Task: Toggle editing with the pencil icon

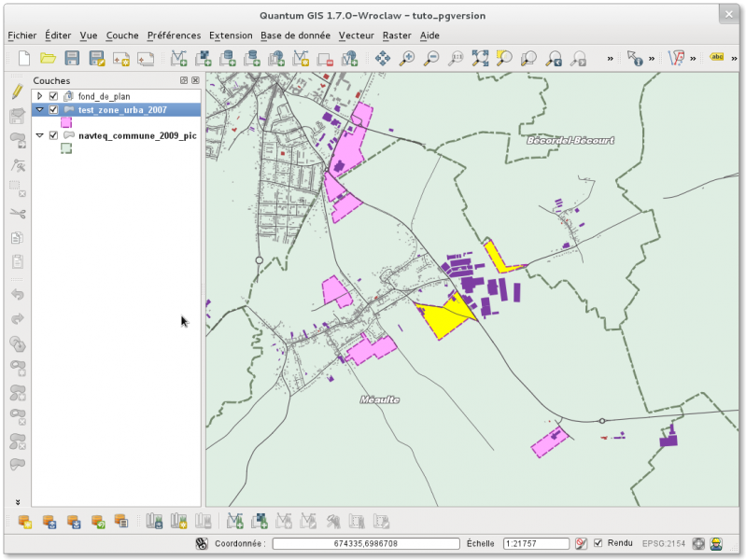Action: pos(17,92)
